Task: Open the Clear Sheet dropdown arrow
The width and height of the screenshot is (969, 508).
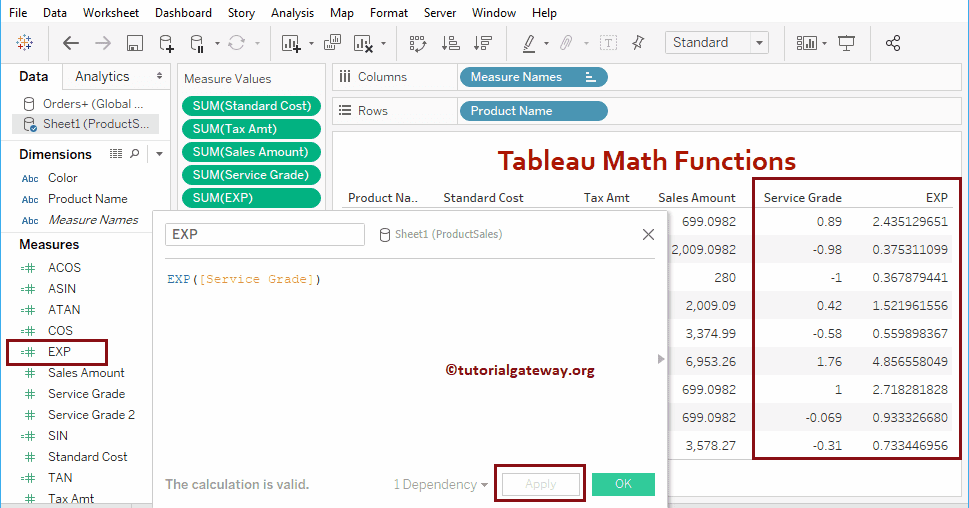Action: [383, 43]
